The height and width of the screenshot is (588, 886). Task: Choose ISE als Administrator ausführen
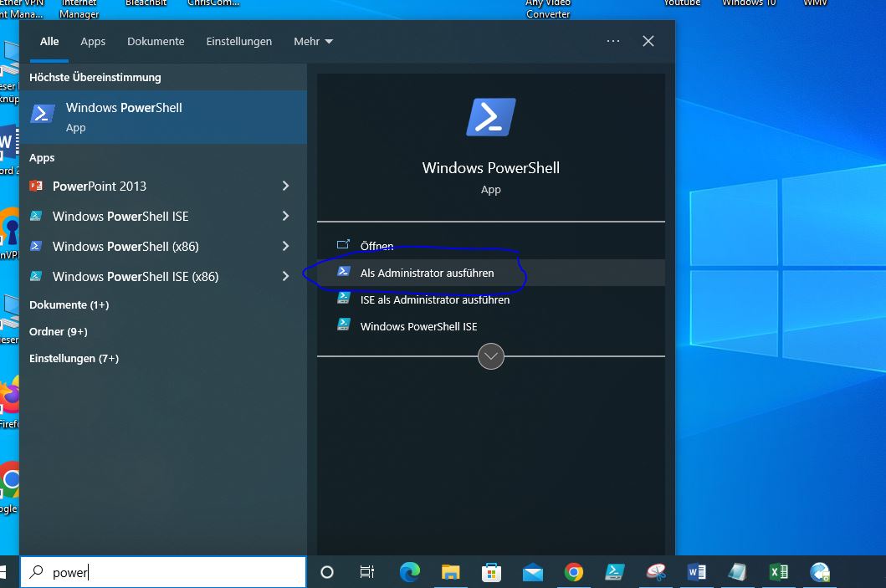pos(491,299)
